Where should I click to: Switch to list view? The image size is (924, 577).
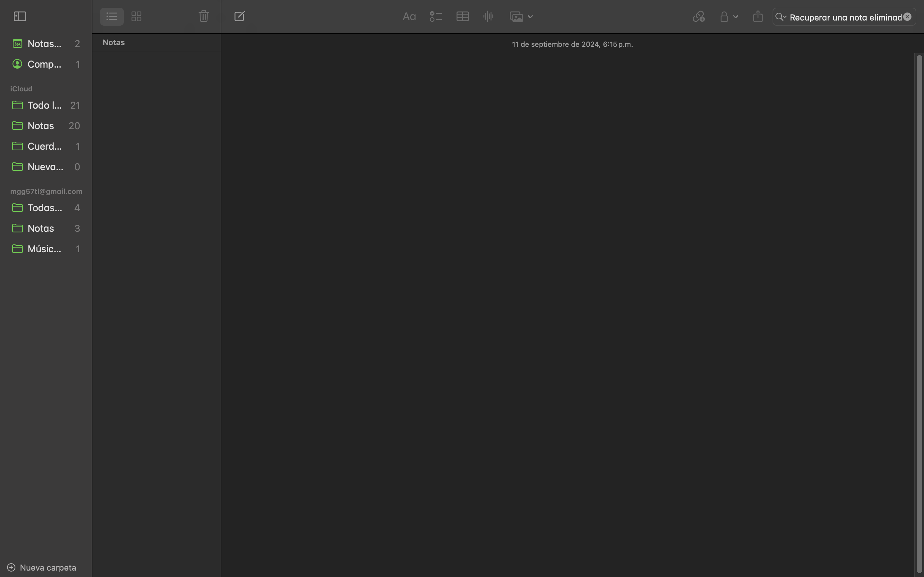tap(112, 16)
